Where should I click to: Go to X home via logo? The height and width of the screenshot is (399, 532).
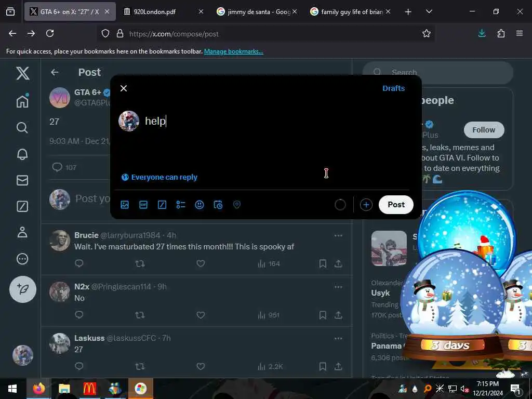(23, 73)
